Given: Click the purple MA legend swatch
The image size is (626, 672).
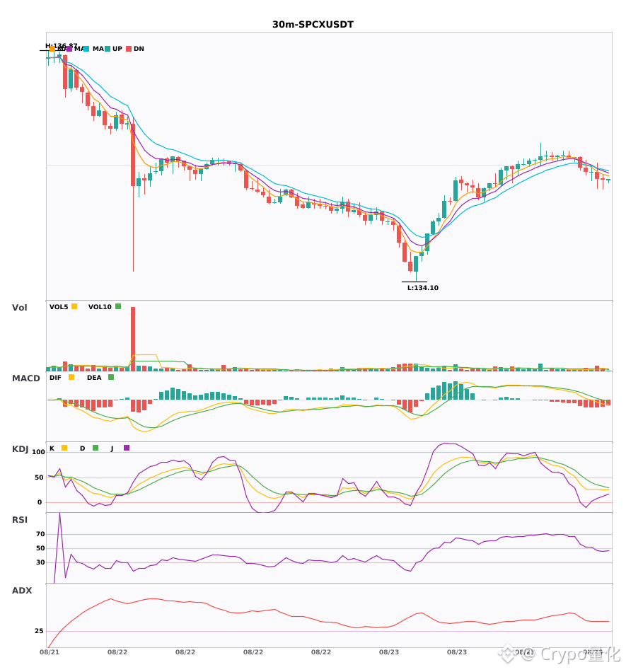Looking at the screenshot, I should (69, 49).
